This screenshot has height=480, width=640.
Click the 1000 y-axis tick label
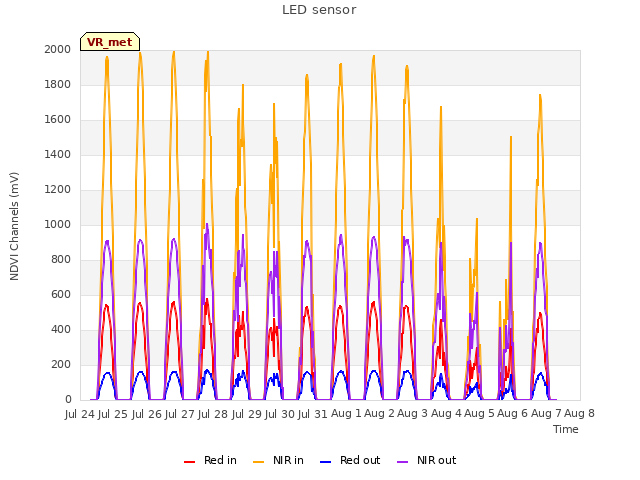[58, 225]
